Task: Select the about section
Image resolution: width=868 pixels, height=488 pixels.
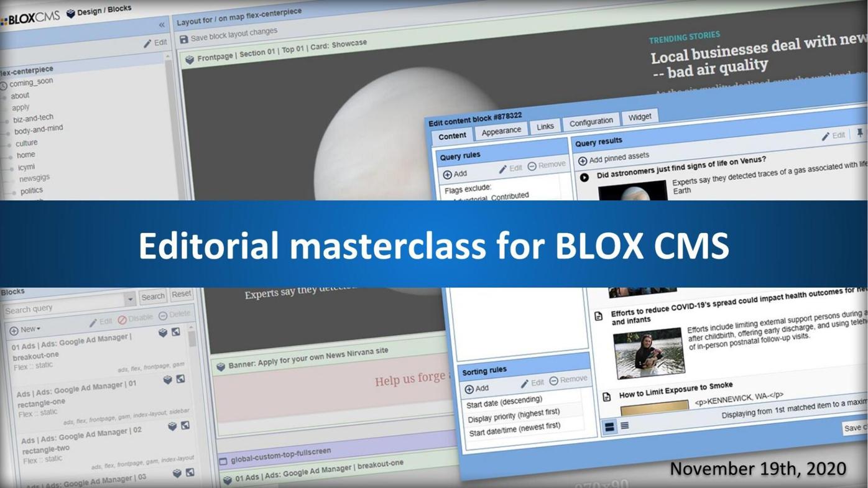Action: click(x=20, y=96)
